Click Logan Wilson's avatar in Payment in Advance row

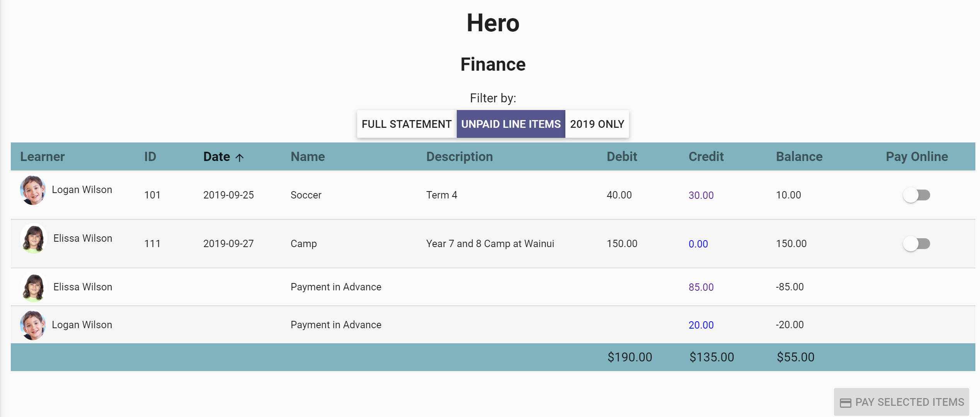click(33, 325)
